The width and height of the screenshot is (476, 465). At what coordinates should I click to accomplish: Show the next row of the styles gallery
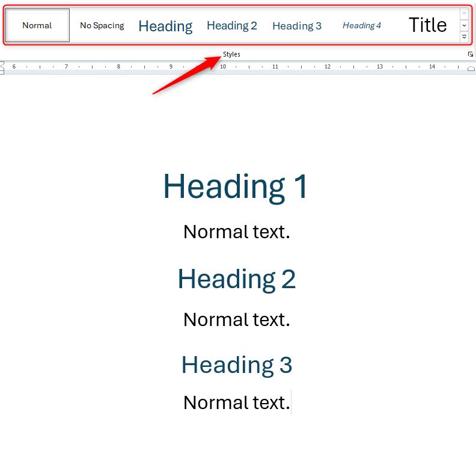click(x=464, y=25)
